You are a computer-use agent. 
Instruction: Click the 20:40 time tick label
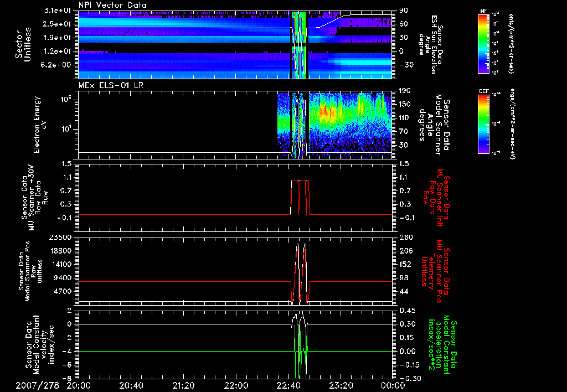tap(131, 385)
